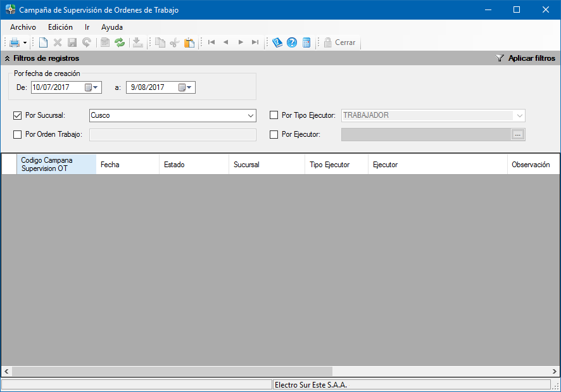
Task: Open the Sucursal dropdown showing Cusco
Action: [x=250, y=116]
